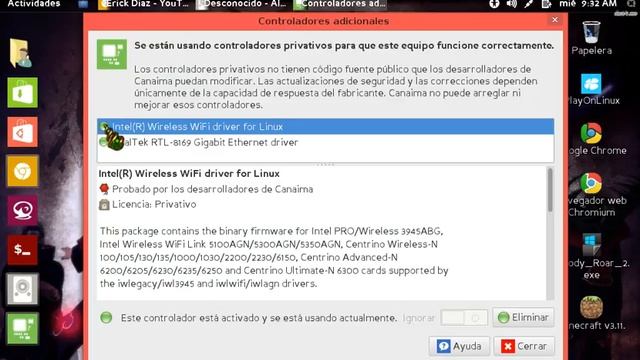Screen dimensions: 640x360
Task: Open the user home folder in dock
Action: click(20, 53)
